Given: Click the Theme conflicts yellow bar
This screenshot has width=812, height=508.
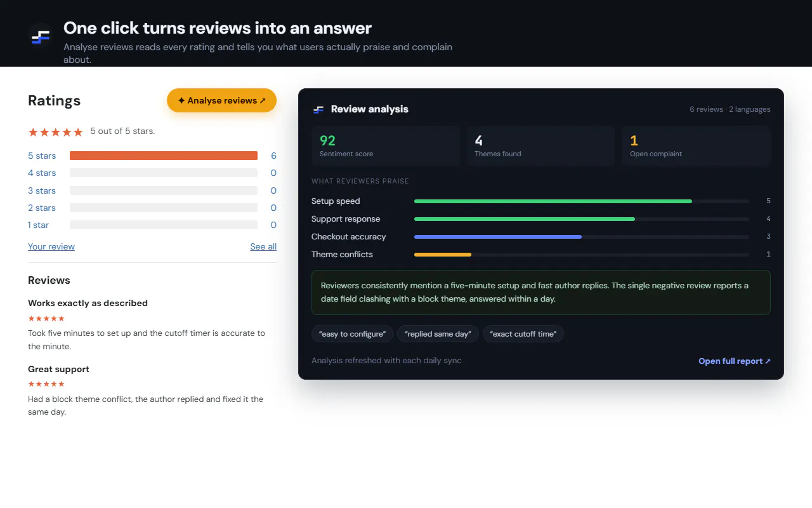Looking at the screenshot, I should pyautogui.click(x=443, y=255).
